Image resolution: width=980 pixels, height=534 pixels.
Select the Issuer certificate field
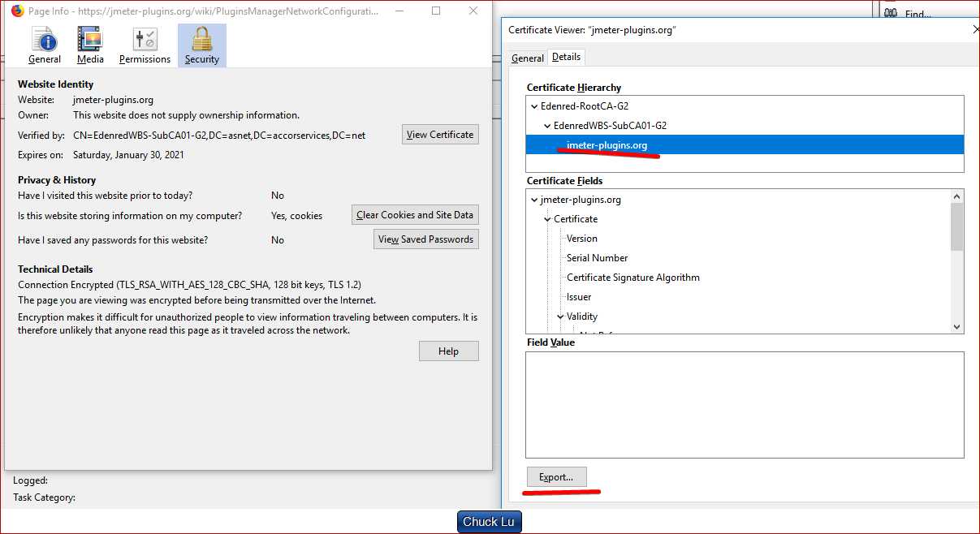click(579, 297)
